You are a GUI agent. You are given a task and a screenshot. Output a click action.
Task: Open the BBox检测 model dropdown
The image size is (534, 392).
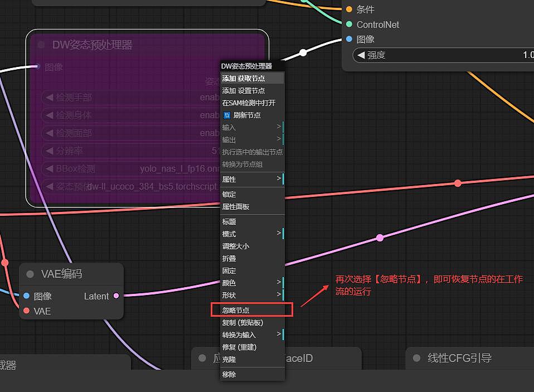coord(131,168)
